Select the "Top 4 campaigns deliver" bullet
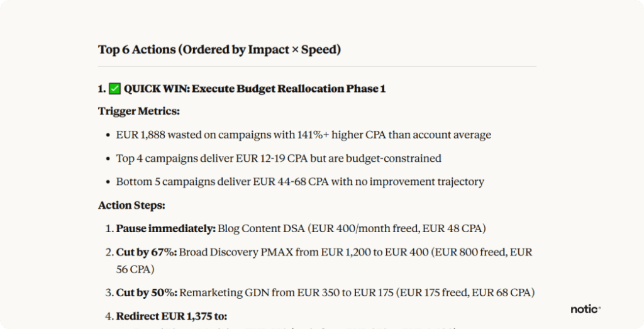This screenshot has width=644, height=329. (x=278, y=159)
